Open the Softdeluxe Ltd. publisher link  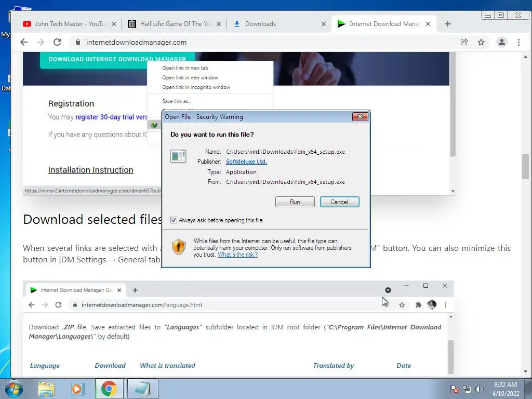pos(246,162)
